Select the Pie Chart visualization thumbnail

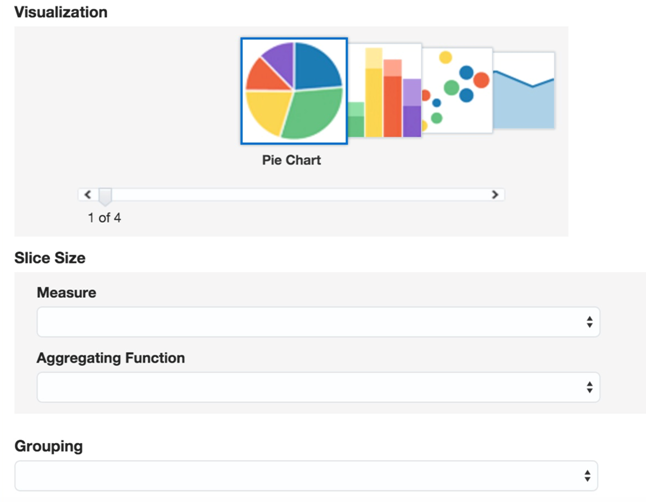tap(294, 91)
